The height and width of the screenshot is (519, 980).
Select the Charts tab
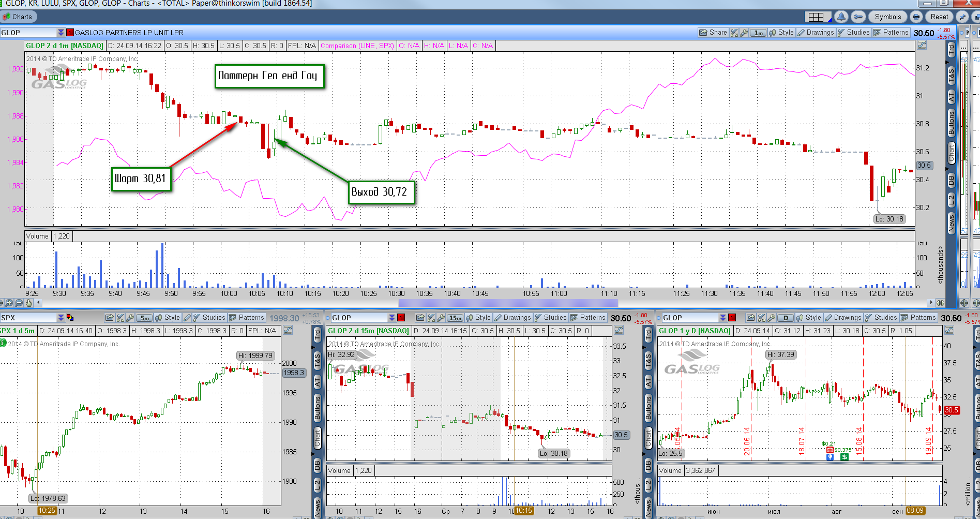click(x=18, y=17)
